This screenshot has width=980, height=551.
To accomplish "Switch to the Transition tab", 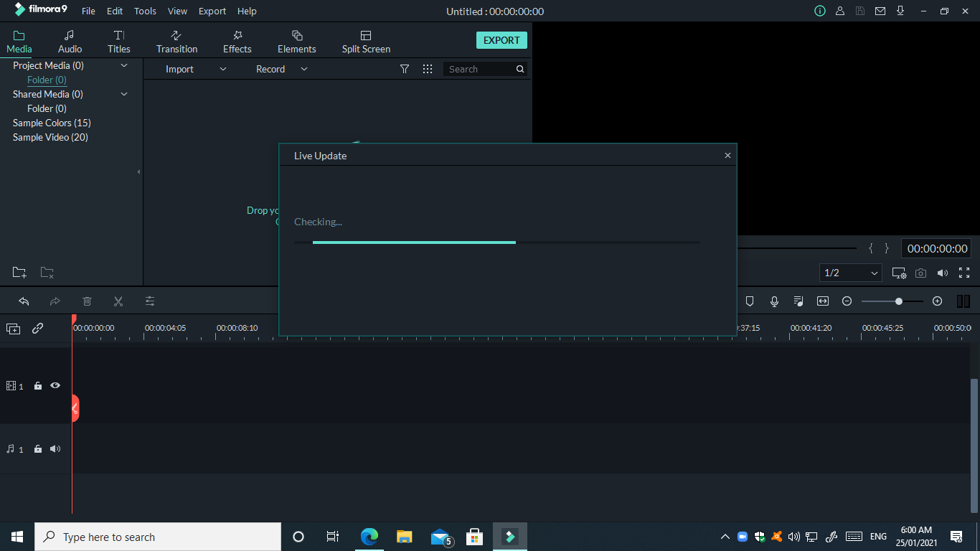I will [x=176, y=42].
